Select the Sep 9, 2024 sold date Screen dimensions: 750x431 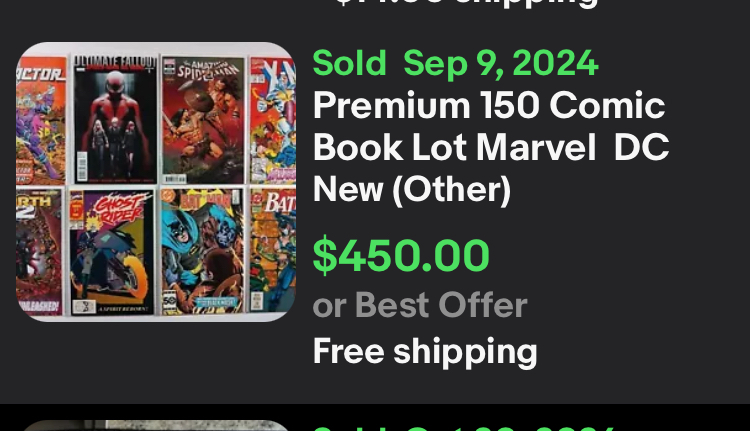pyautogui.click(x=501, y=63)
